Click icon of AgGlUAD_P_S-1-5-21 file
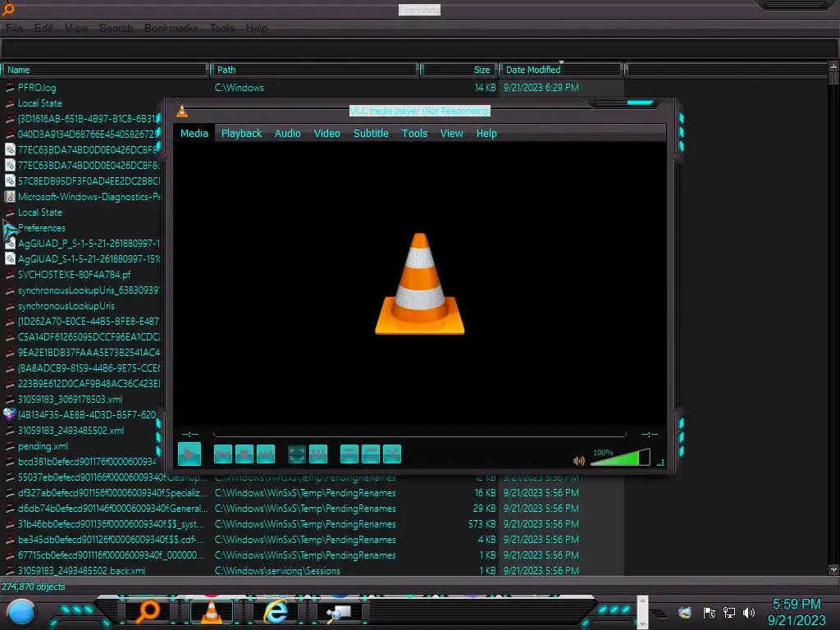This screenshot has height=630, width=840. (10, 244)
